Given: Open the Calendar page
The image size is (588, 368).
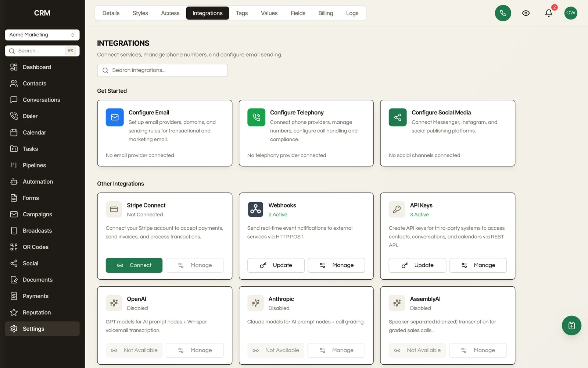Looking at the screenshot, I should pos(42,132).
